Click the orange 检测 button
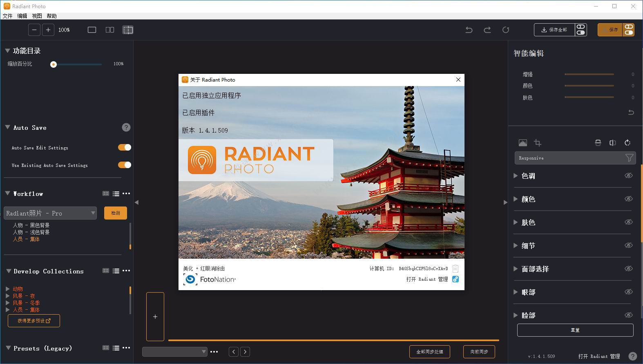The image size is (643, 364). (116, 213)
